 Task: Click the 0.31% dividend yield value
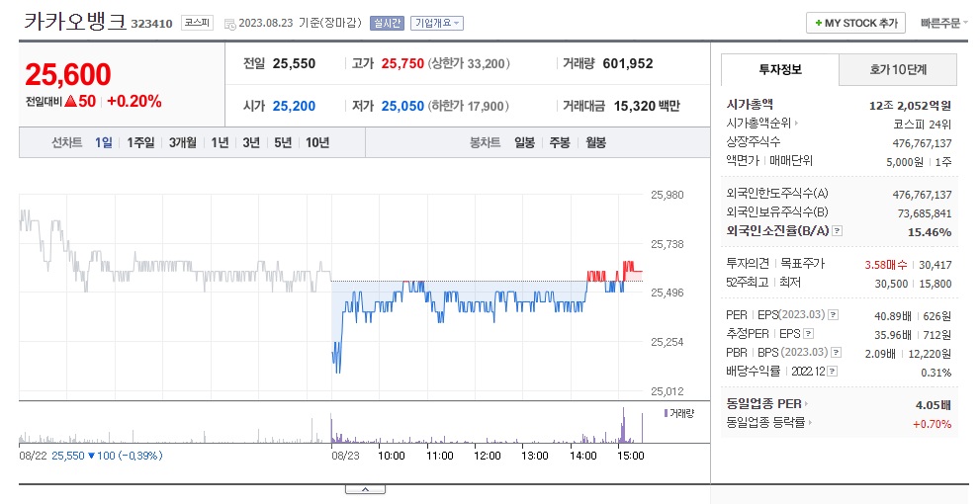pyautogui.click(x=936, y=373)
